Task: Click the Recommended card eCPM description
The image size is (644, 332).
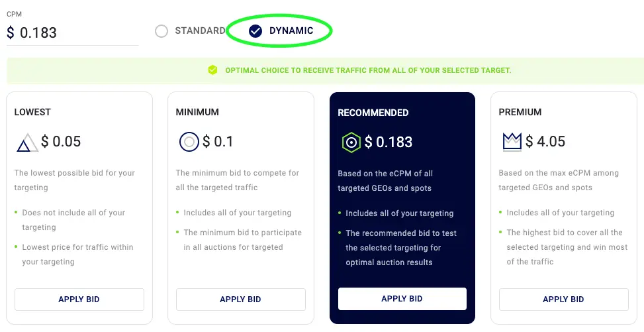Action: click(x=385, y=180)
